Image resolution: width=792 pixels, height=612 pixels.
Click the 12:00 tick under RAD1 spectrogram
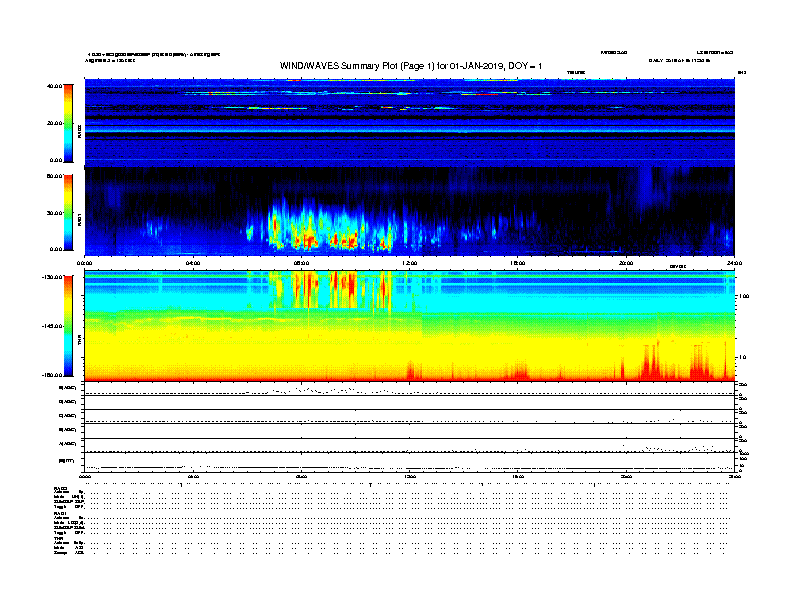click(x=410, y=263)
